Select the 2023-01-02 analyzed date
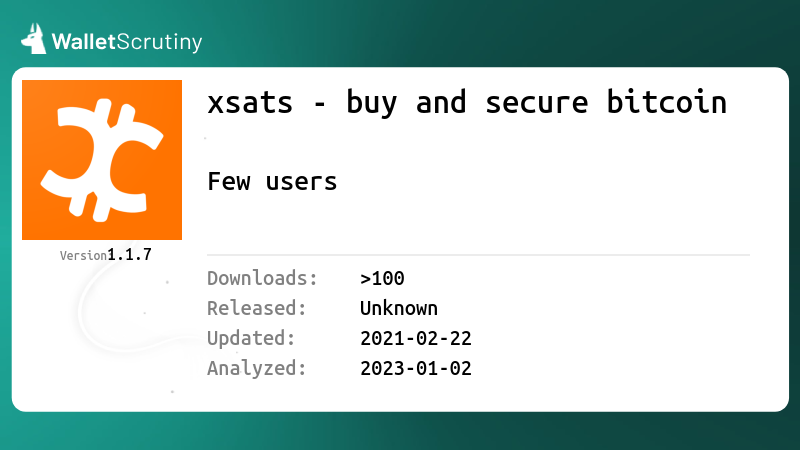 coord(416,368)
